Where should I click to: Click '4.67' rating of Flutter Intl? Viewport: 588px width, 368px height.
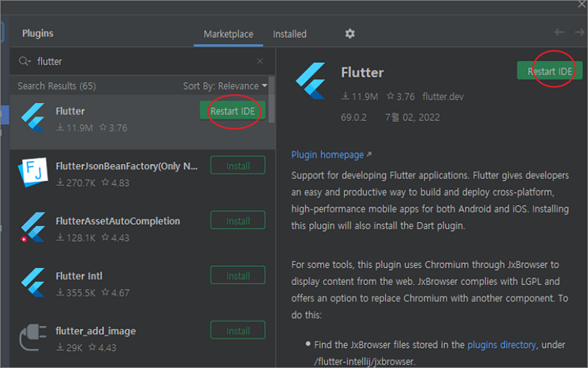click(x=116, y=293)
